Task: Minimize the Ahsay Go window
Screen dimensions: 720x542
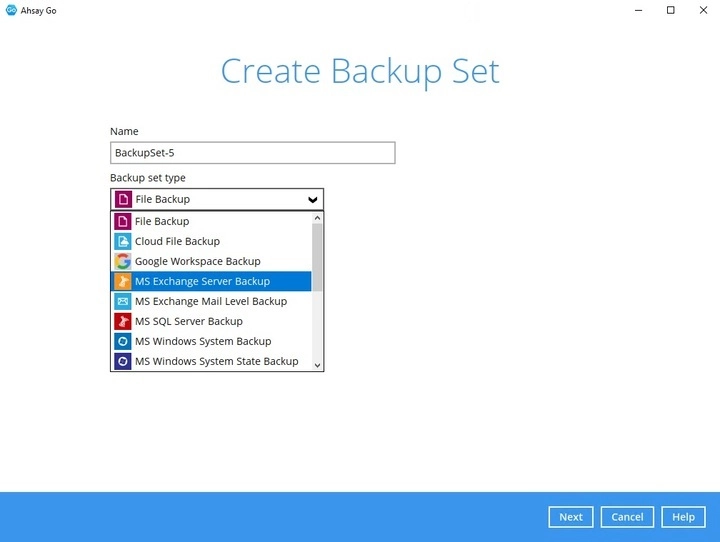Action: 638,10
